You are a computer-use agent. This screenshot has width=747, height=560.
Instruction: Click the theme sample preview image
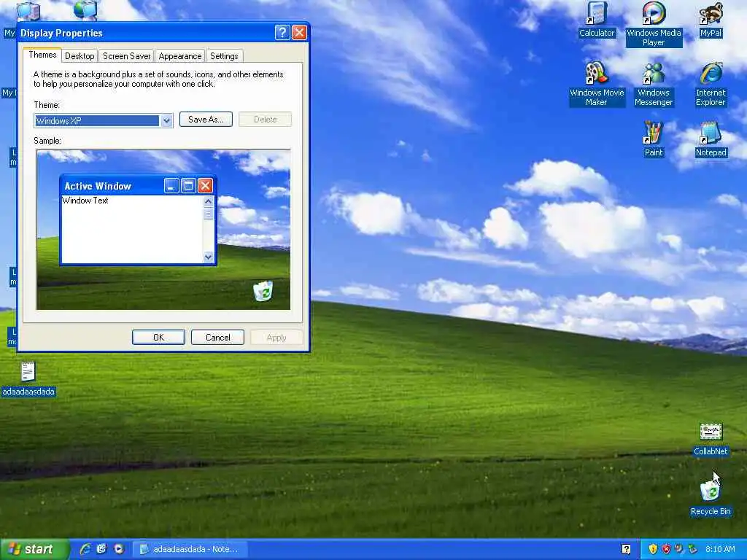click(x=163, y=230)
